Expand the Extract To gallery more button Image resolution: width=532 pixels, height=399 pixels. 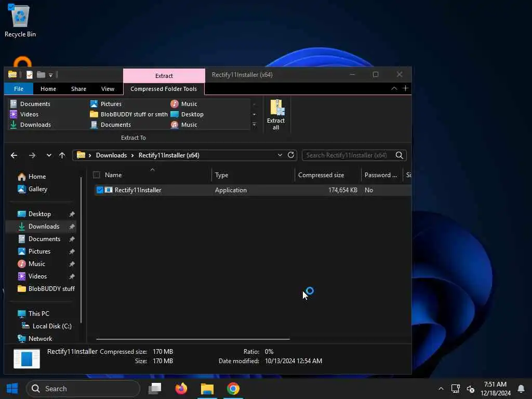[x=255, y=125]
